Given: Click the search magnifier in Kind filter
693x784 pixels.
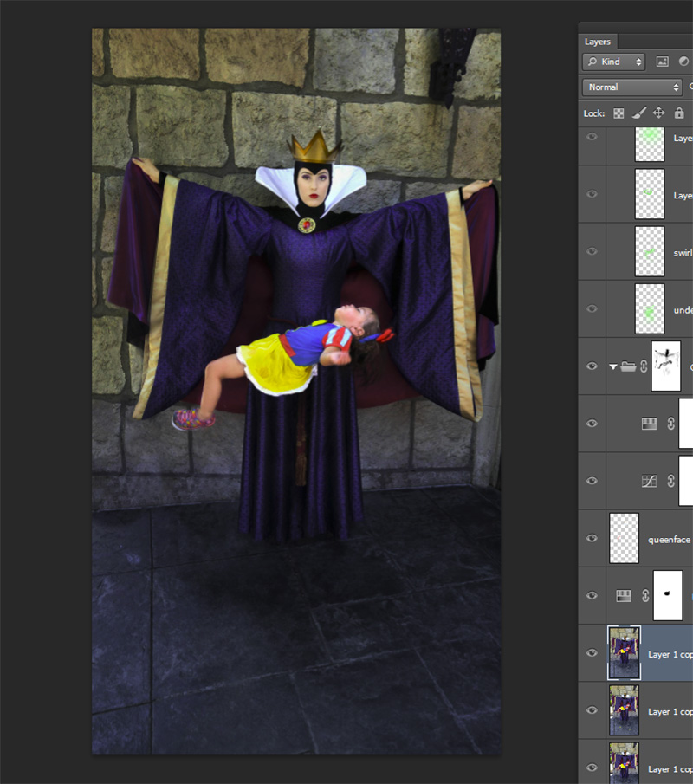Looking at the screenshot, I should coord(593,62).
